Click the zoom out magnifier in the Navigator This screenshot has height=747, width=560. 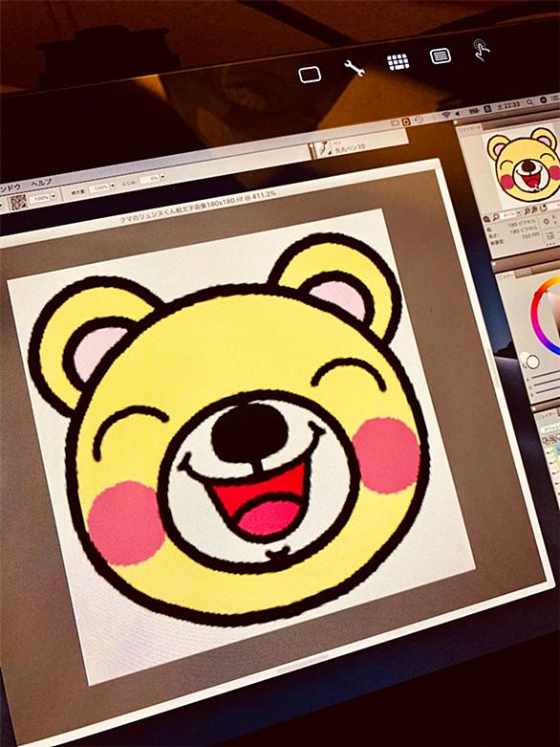click(x=486, y=219)
